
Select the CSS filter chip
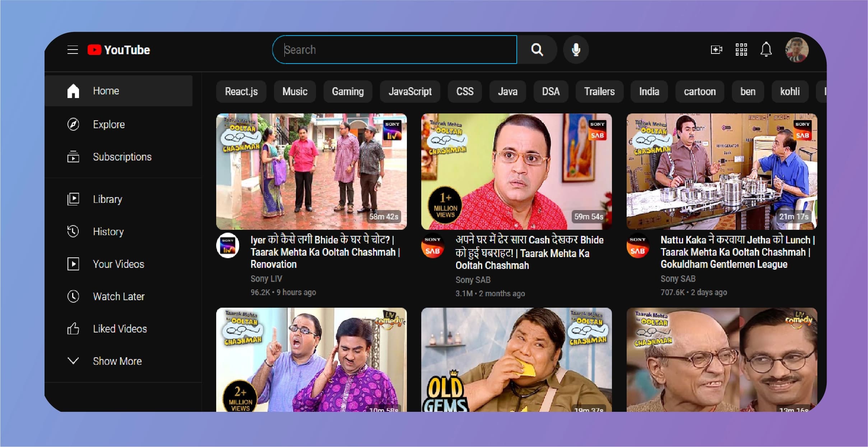[465, 92]
